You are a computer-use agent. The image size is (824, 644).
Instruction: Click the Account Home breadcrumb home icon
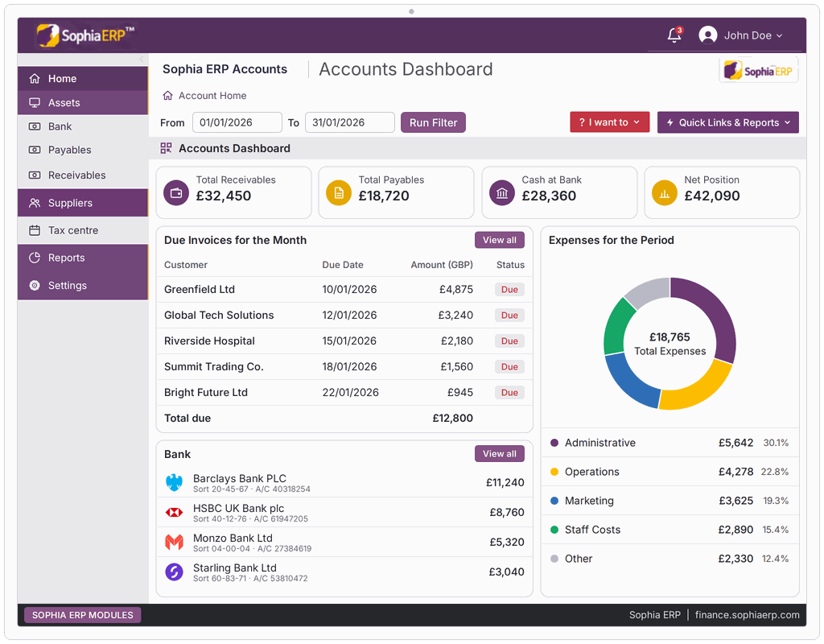click(x=167, y=95)
